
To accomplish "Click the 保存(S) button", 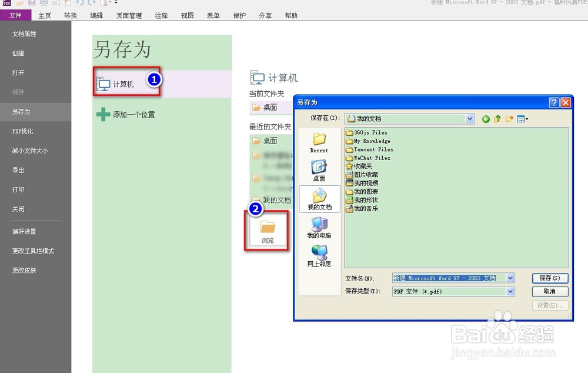I will coord(549,278).
